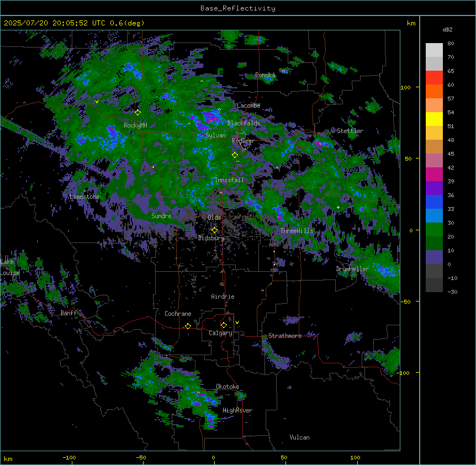
Task: Click the Drumheller label
Action: point(352,269)
